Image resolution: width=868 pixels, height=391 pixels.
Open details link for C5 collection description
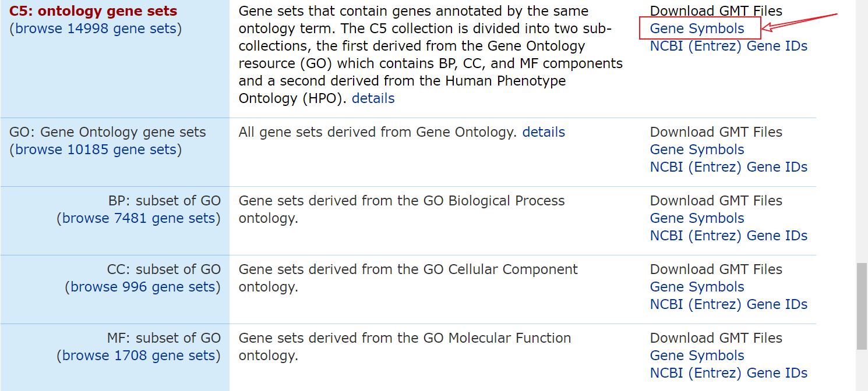pyautogui.click(x=373, y=98)
